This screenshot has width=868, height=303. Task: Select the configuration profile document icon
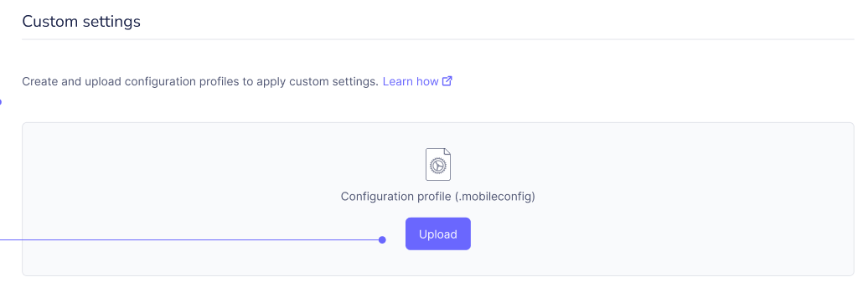coord(438,164)
